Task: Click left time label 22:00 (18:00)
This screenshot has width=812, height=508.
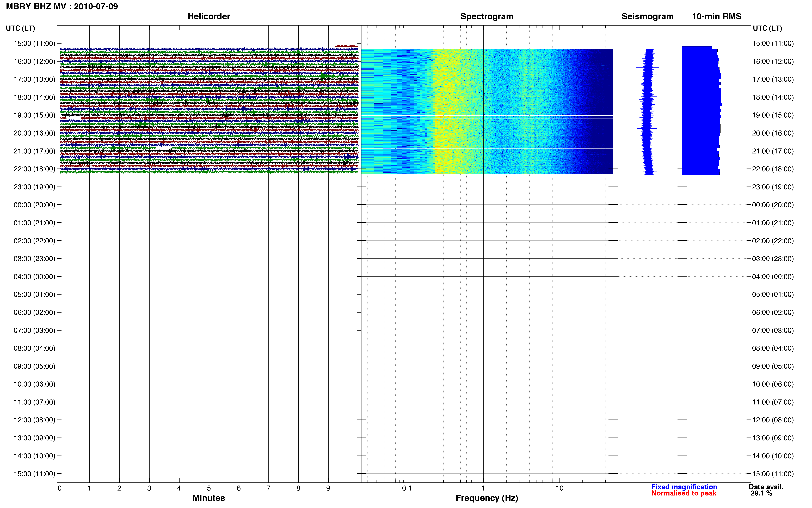Action: (x=34, y=169)
